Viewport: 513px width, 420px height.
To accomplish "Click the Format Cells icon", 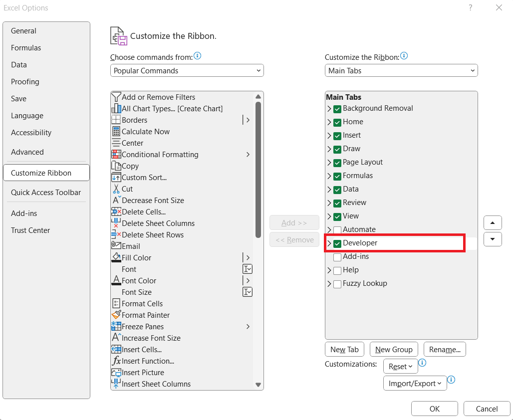I will coord(116,304).
